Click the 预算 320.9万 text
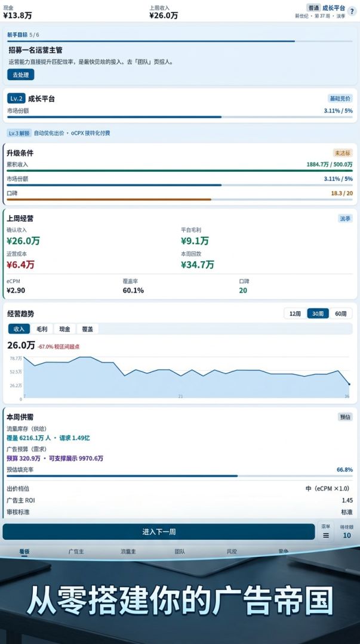 tap(23, 458)
